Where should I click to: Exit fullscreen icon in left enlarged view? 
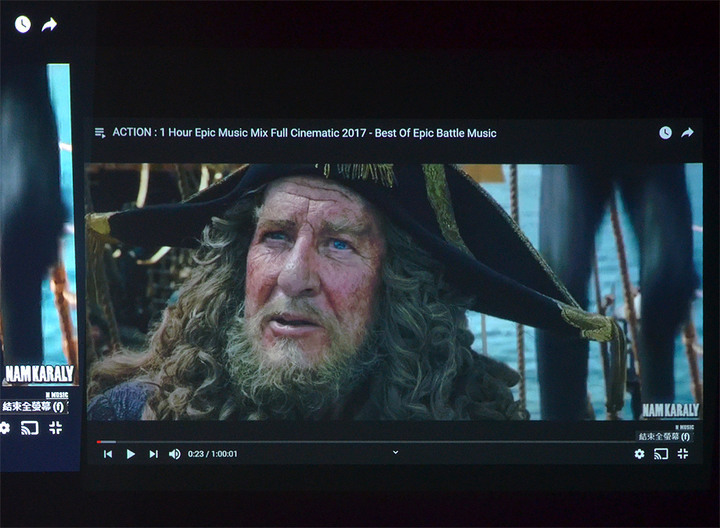(x=56, y=428)
